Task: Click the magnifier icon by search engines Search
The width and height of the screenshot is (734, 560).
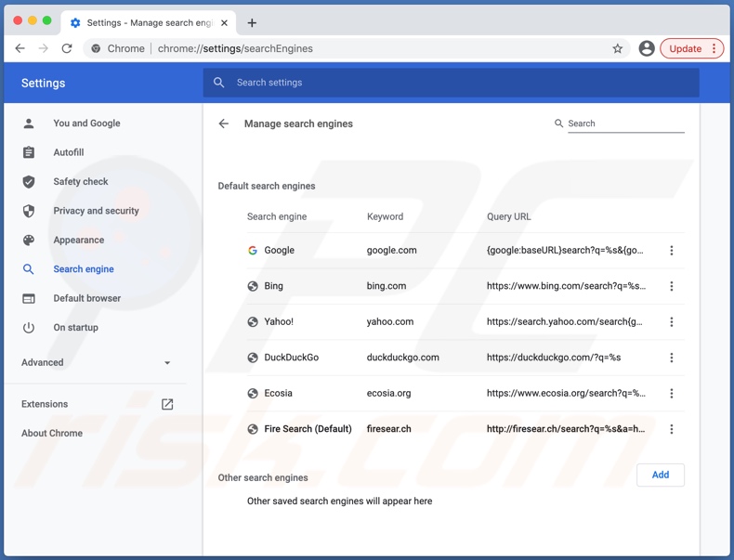Action: 558,124
